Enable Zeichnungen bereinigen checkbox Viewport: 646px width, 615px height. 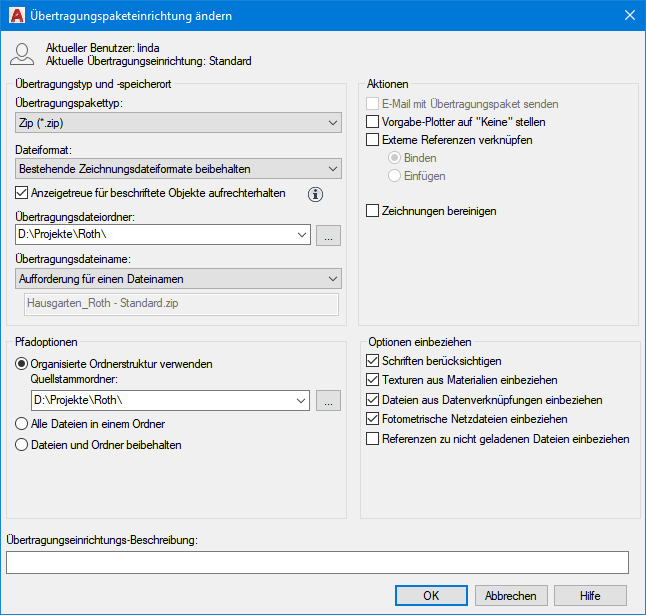click(x=373, y=211)
